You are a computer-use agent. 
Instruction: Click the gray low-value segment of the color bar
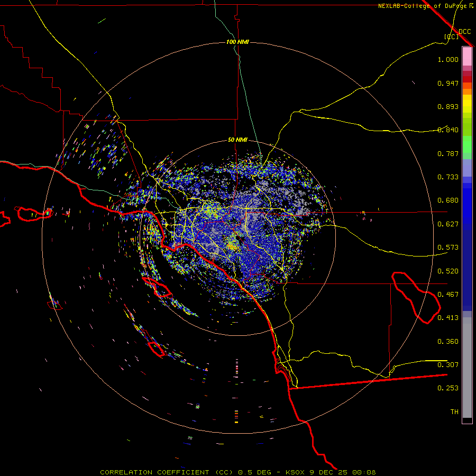point(467,368)
